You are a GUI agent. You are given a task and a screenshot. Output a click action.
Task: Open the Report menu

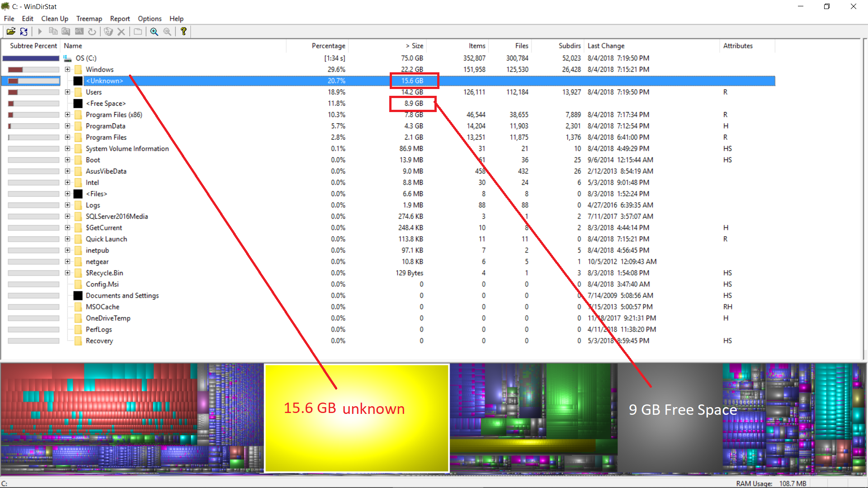[x=120, y=19]
